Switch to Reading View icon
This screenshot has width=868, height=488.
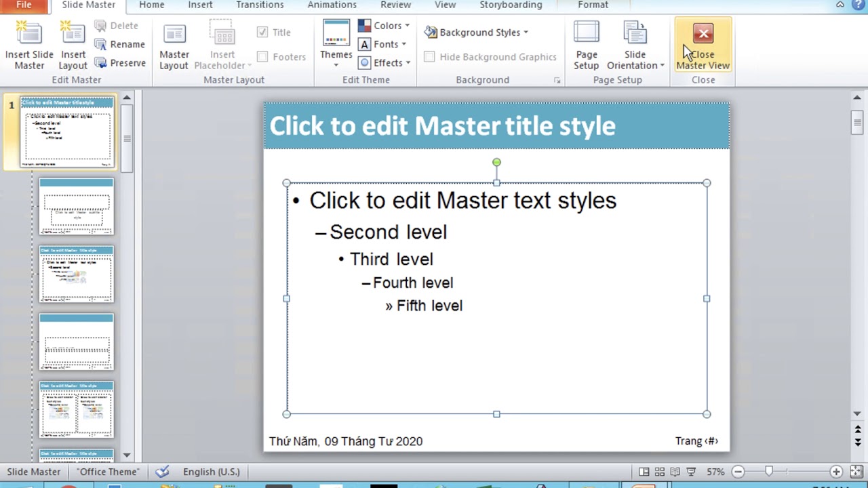click(x=675, y=472)
